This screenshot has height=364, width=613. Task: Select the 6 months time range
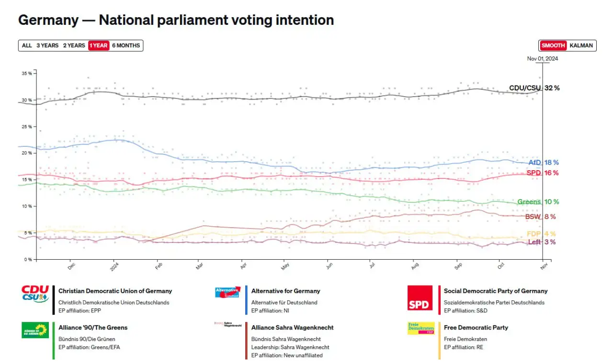point(126,45)
